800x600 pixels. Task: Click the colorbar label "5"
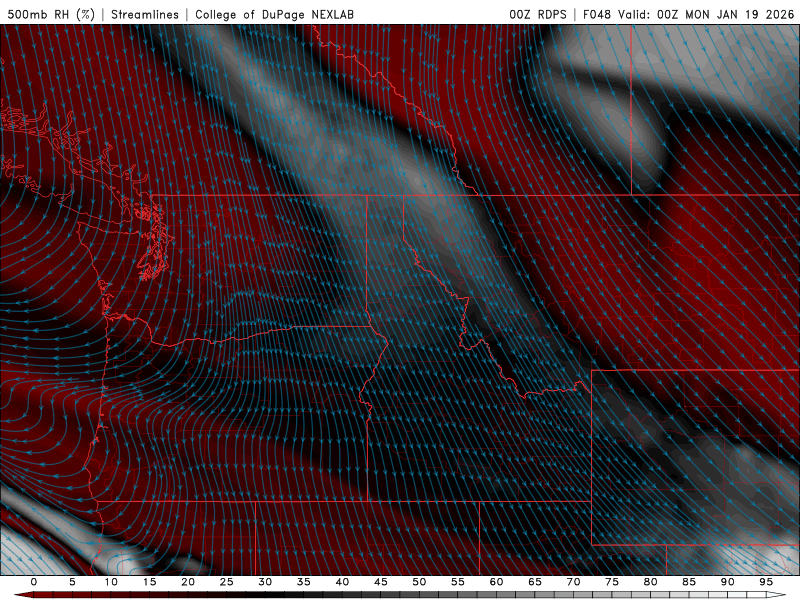(x=72, y=582)
